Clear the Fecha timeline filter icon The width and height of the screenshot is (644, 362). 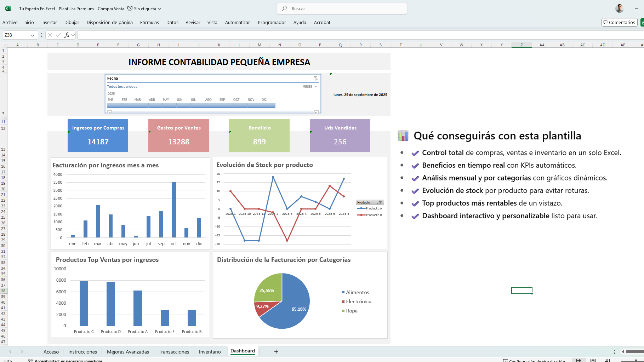315,78
